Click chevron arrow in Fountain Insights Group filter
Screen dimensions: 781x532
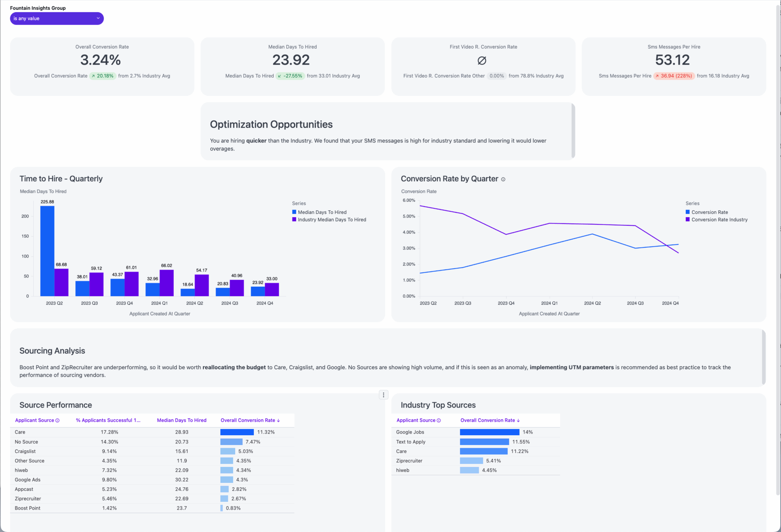click(x=98, y=18)
